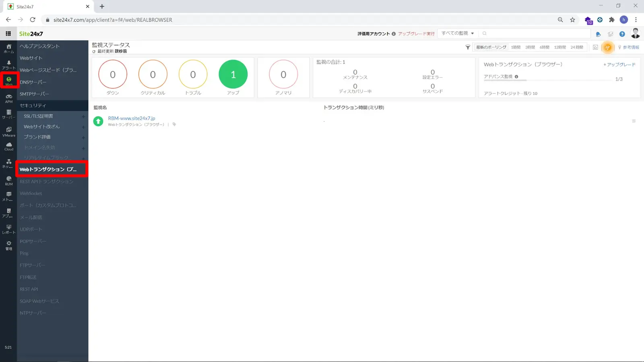
Task: Click the refresh icon next to 最終更新
Action: pos(94,51)
